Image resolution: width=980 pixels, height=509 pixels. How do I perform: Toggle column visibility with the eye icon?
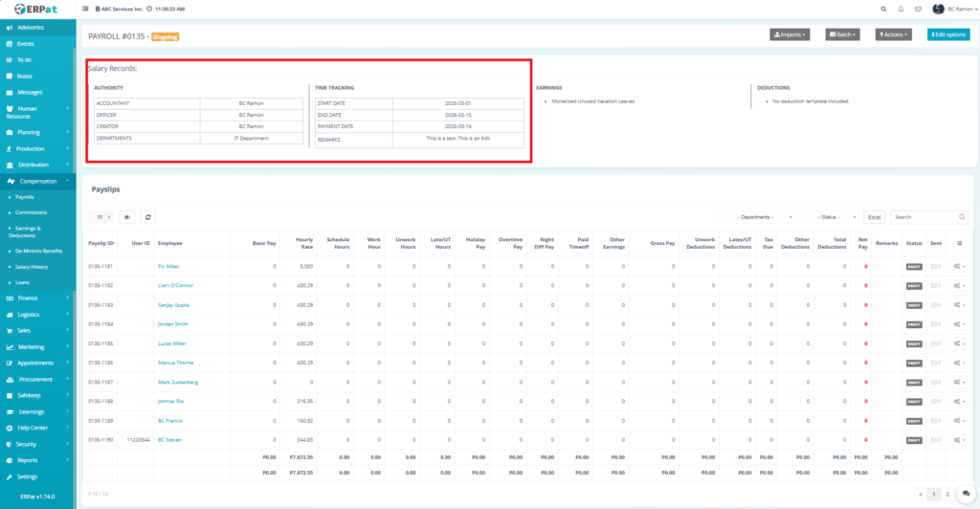126,217
